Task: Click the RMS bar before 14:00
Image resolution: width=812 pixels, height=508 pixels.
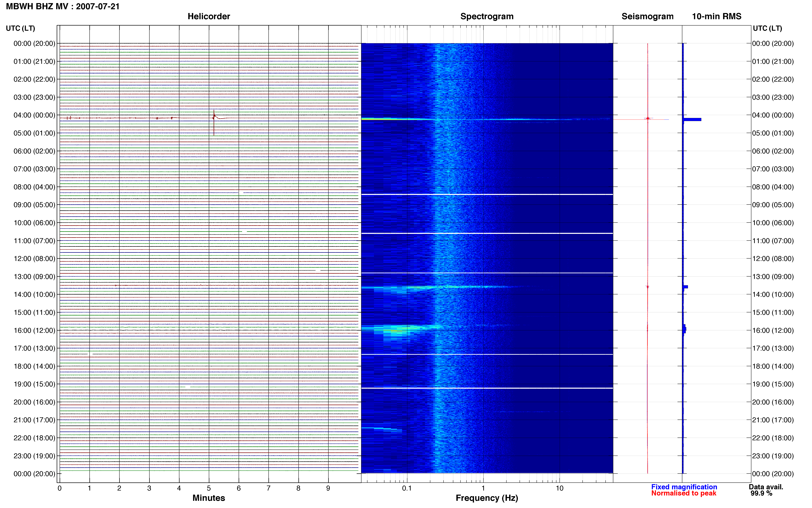Action: 685,287
